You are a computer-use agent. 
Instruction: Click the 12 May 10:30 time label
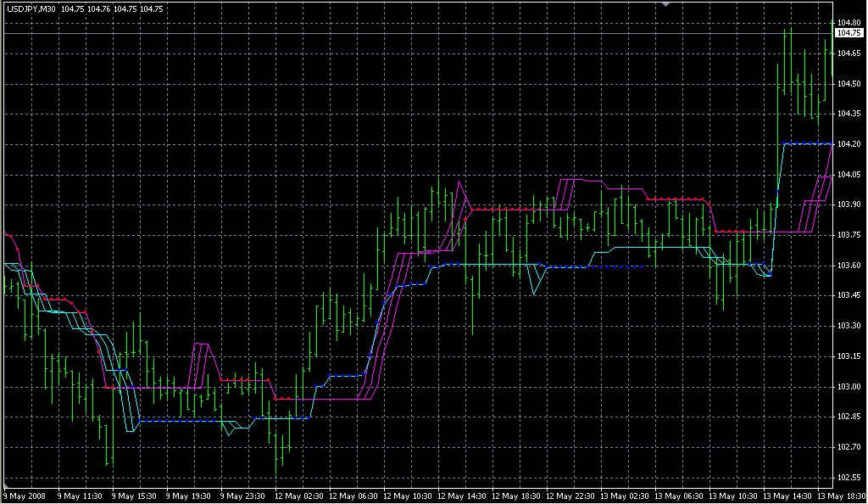tap(408, 496)
